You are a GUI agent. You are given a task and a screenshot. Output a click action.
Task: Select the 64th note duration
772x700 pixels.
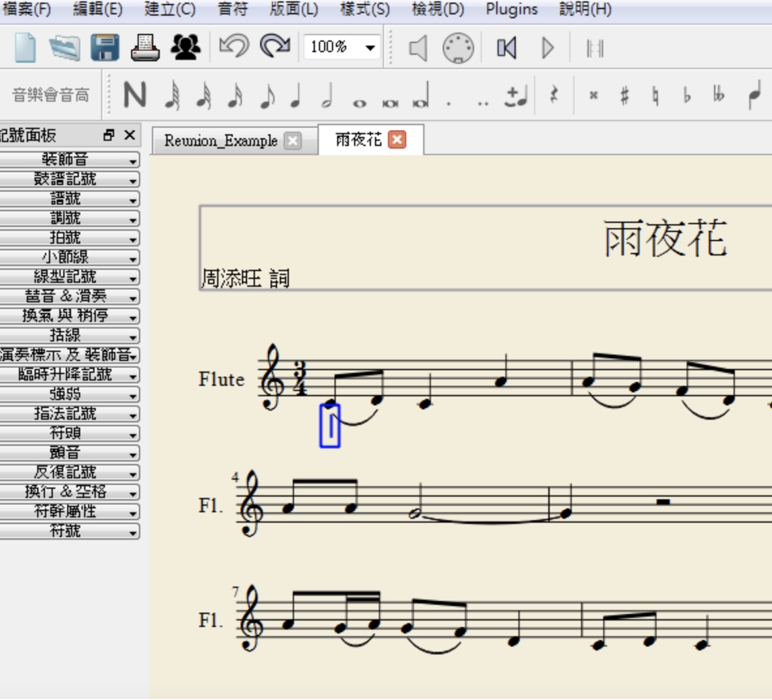[172, 95]
